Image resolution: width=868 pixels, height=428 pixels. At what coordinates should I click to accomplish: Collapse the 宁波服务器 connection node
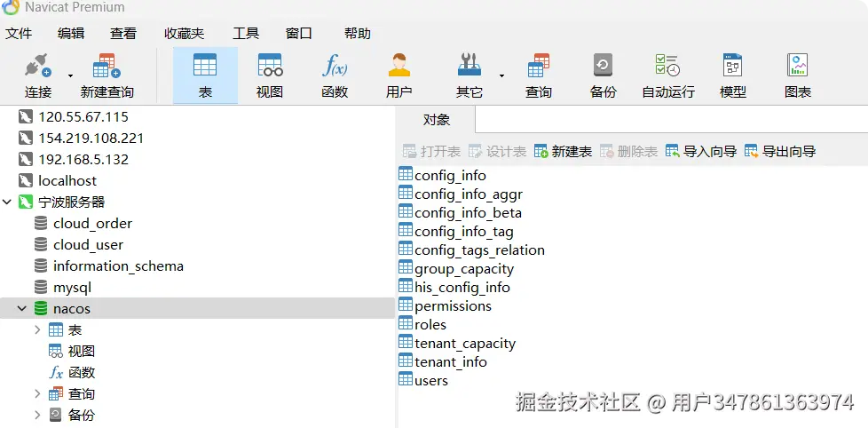tap(7, 202)
